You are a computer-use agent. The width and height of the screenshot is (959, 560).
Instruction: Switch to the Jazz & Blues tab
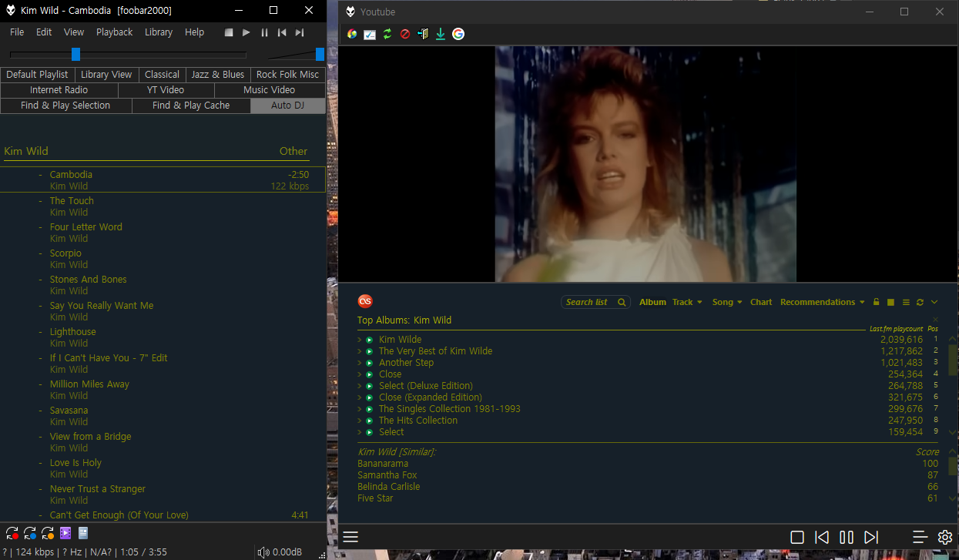pos(218,75)
